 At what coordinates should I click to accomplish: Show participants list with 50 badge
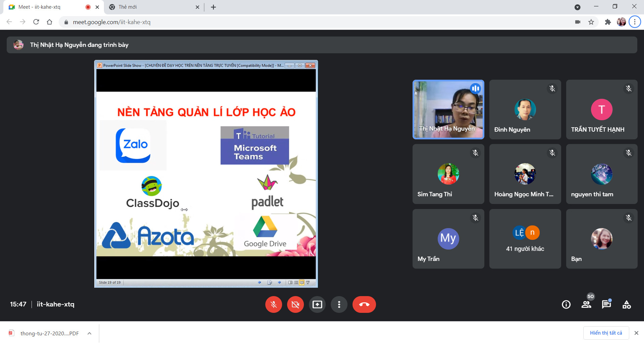[586, 304]
